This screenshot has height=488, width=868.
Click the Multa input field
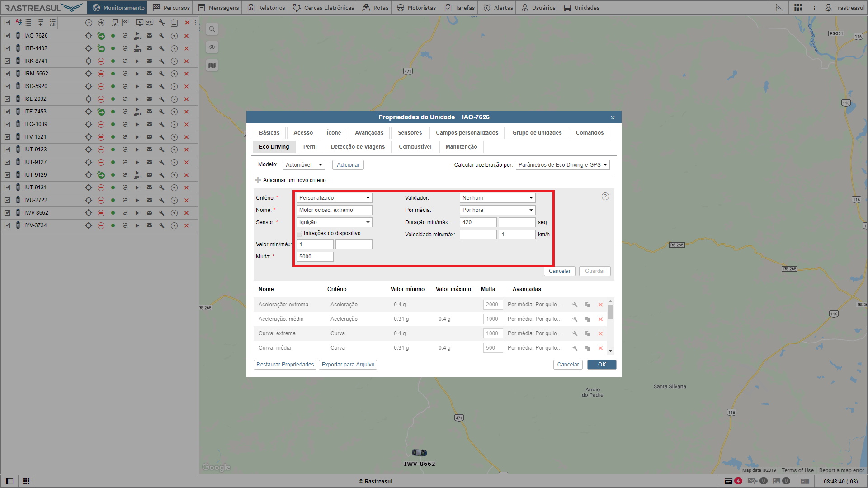(315, 257)
